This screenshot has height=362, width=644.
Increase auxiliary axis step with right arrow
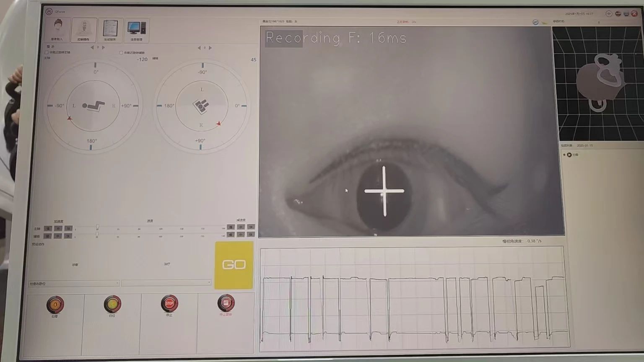click(x=210, y=48)
